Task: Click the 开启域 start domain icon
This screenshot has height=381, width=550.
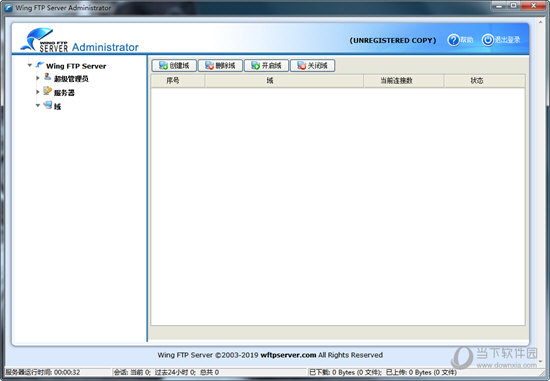Action: (x=256, y=66)
